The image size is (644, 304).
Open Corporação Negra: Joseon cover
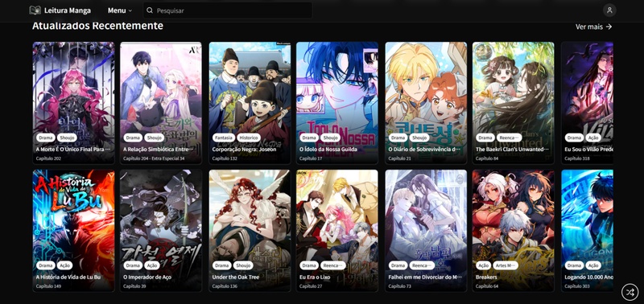coord(250,103)
